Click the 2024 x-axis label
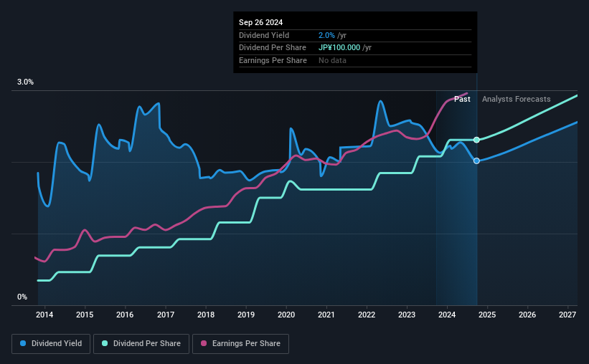This screenshot has height=364, width=589. pos(447,315)
